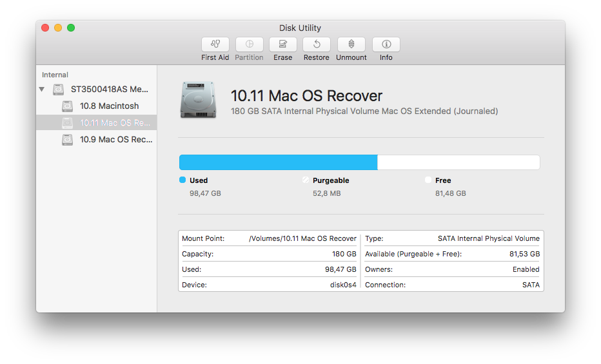Viewport: 601px width, 364px height.
Task: Click the Owners Enabled value
Action: pyautogui.click(x=526, y=269)
